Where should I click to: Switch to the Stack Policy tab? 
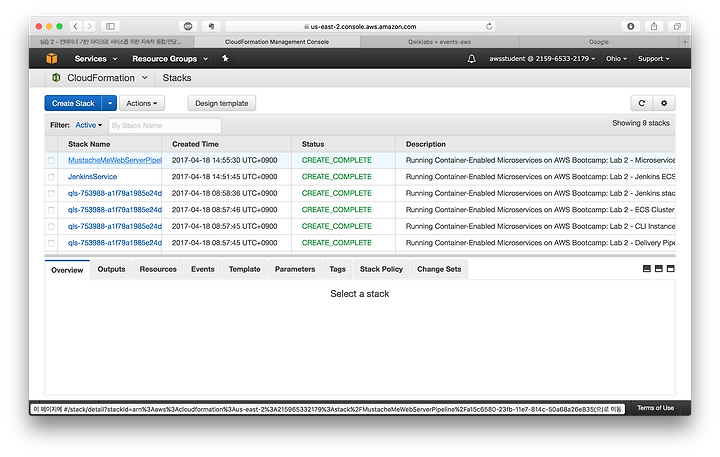click(x=381, y=269)
